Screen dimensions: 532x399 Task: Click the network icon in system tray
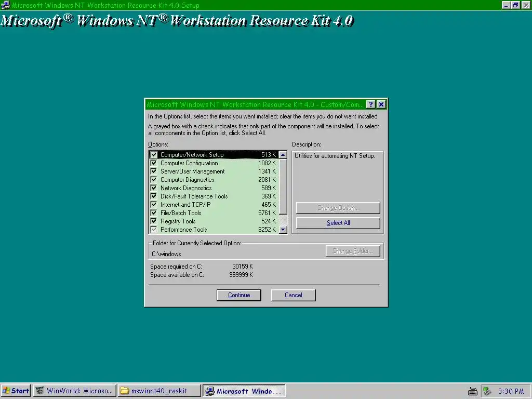pos(487,391)
